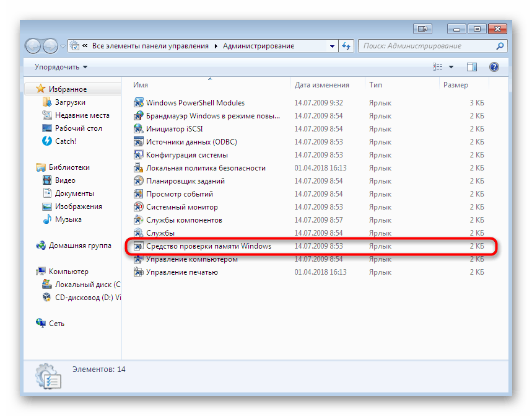This screenshot has width=532, height=416.
Task: Expand the view options dropdown arrow
Action: (x=451, y=67)
